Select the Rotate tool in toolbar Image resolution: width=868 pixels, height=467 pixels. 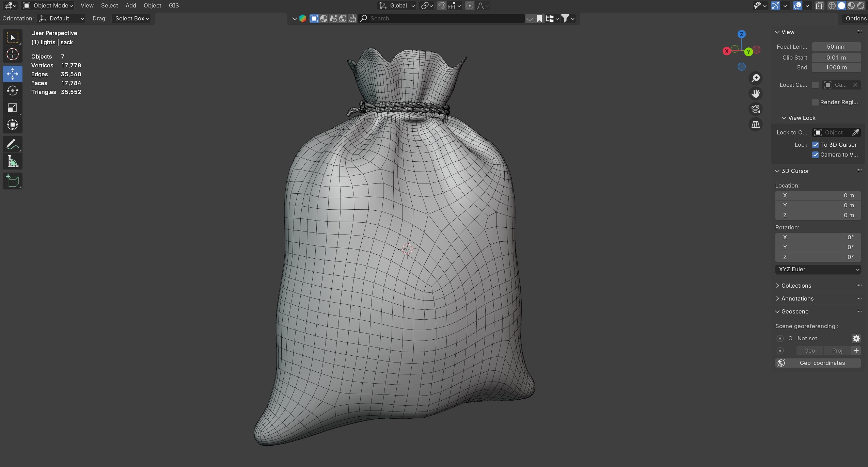[13, 91]
